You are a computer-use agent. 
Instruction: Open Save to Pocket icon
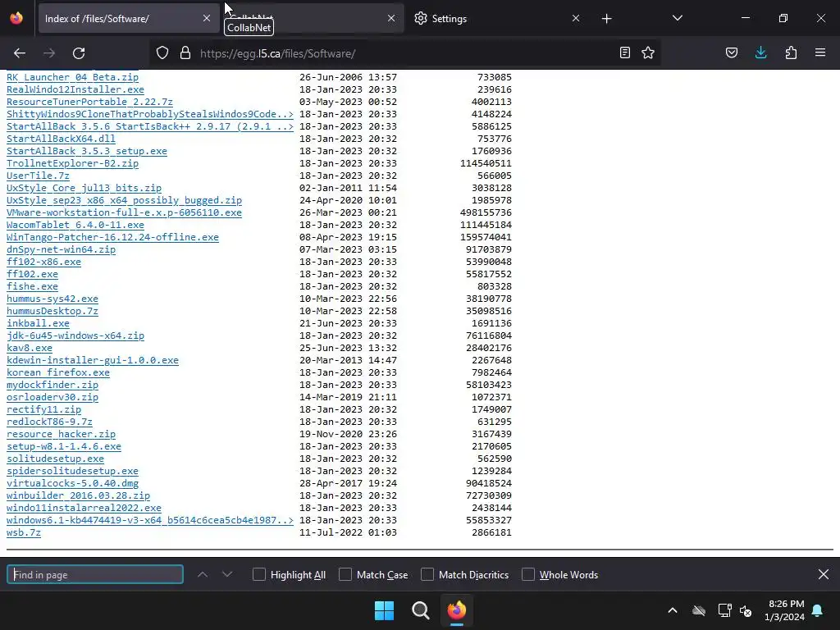[732, 52]
